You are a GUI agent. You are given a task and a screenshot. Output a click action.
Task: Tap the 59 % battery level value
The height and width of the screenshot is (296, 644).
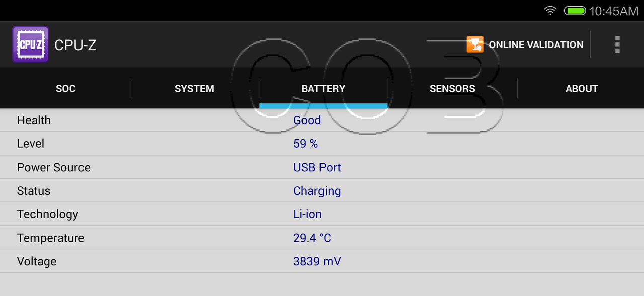coord(305,144)
